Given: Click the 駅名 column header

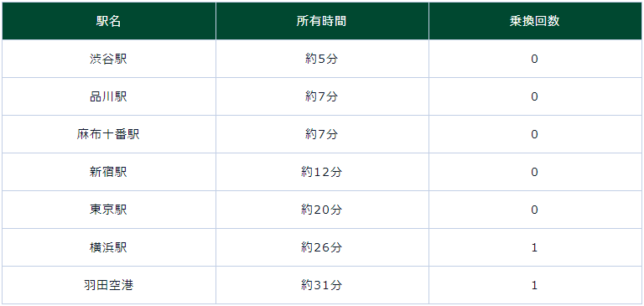Looking at the screenshot, I should click(x=109, y=21).
